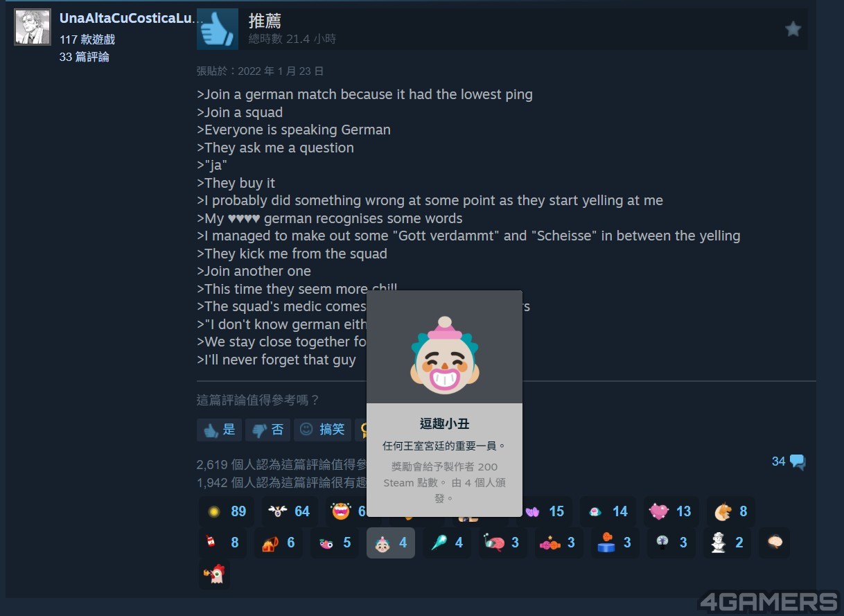Click the gold coin award with 89
This screenshot has width=844, height=616.
227,511
